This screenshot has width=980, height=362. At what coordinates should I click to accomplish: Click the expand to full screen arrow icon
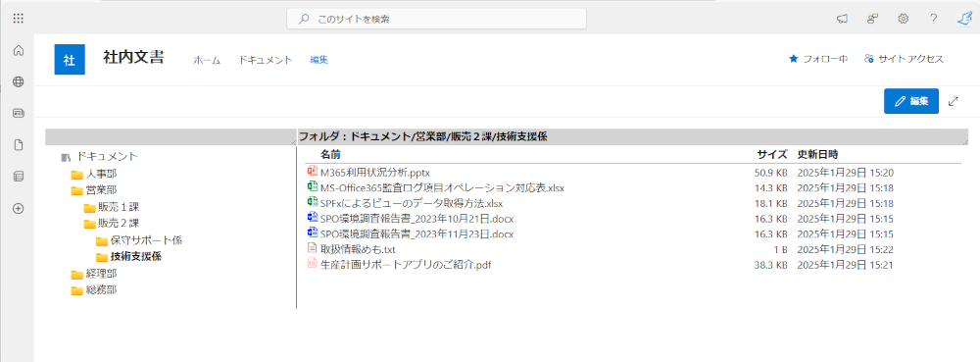click(954, 101)
